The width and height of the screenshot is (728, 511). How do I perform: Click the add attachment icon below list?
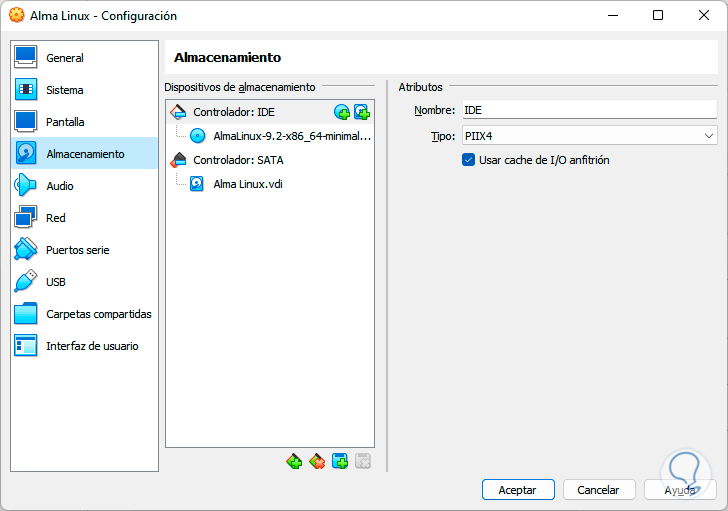pyautogui.click(x=340, y=461)
